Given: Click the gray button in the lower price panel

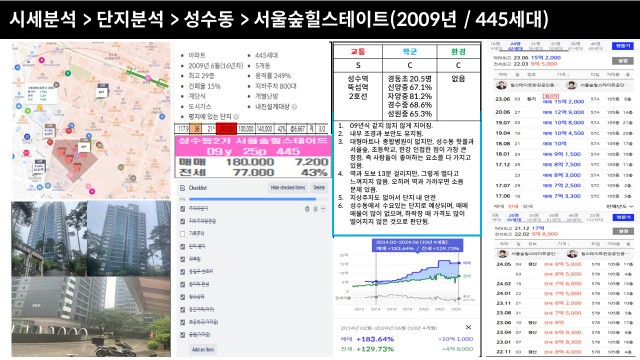Looking at the screenshot, I should [x=623, y=231].
